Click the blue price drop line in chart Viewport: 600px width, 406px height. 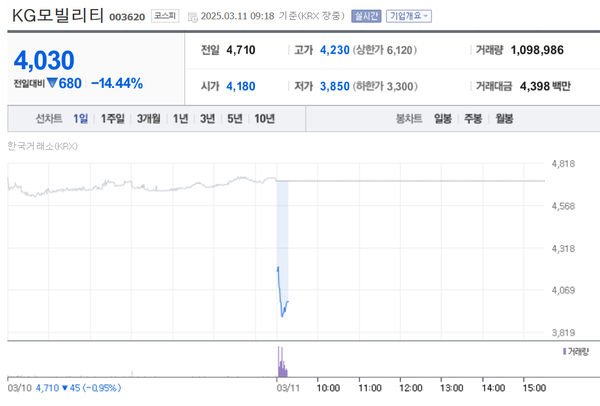coord(281,292)
